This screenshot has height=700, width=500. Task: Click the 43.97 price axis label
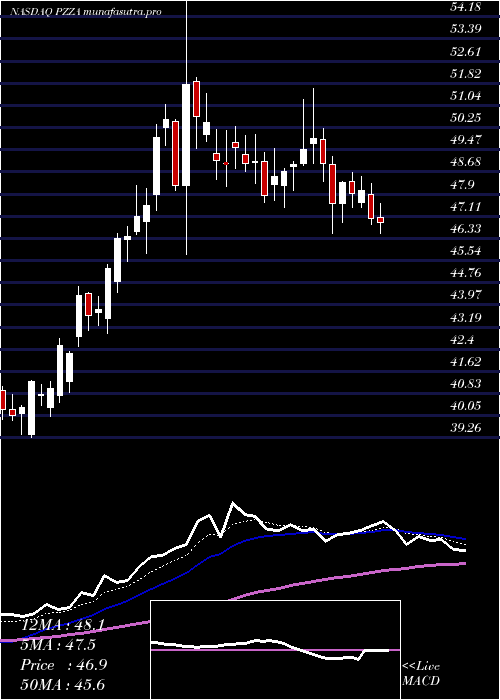pyautogui.click(x=465, y=295)
